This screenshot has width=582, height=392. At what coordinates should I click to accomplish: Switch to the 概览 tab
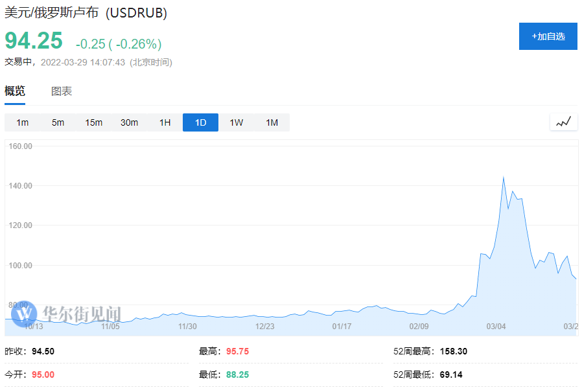pyautogui.click(x=15, y=91)
